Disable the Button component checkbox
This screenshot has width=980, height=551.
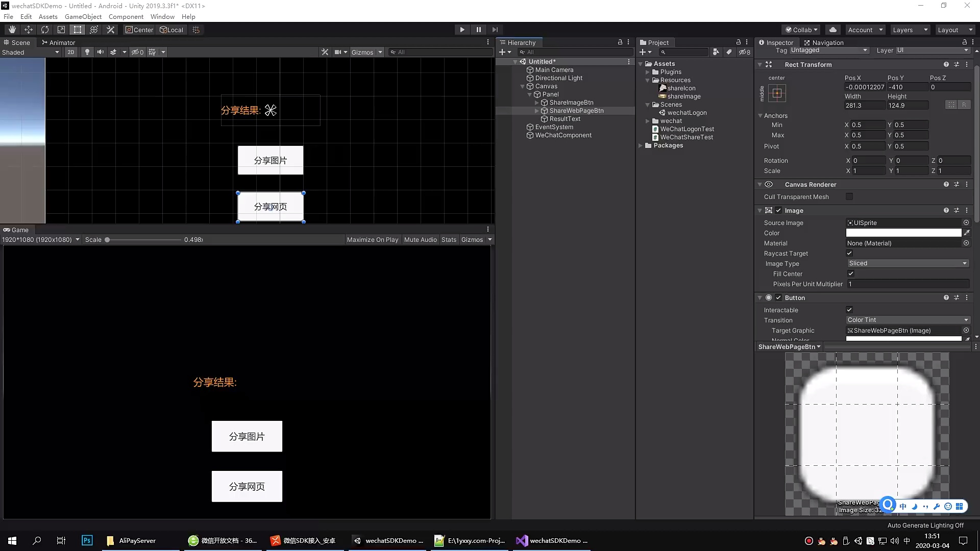pos(778,297)
